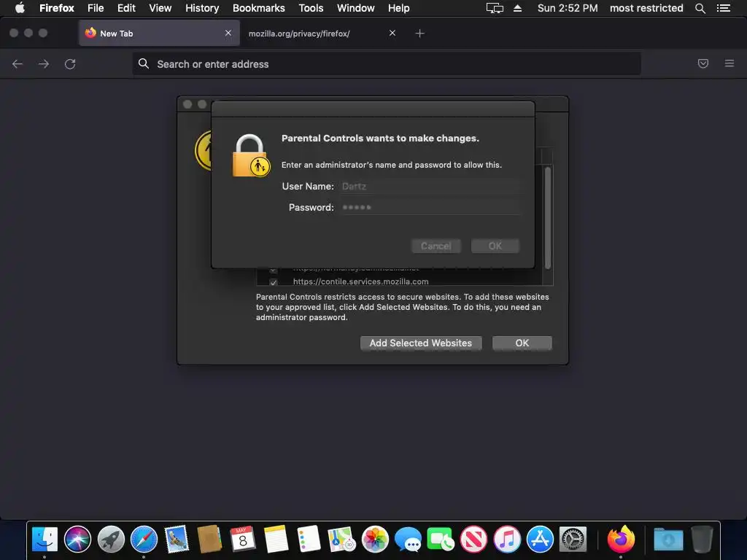This screenshot has height=560, width=747.
Task: Open the File menu
Action: tap(96, 8)
